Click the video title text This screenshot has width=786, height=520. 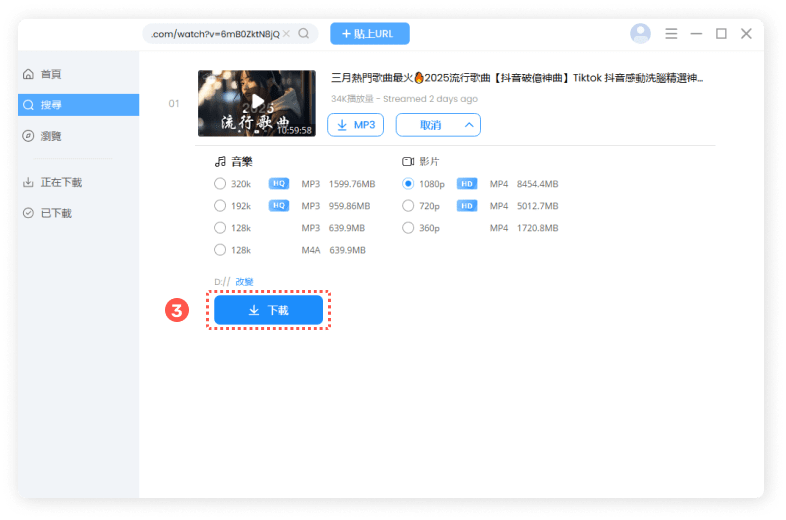pos(517,78)
